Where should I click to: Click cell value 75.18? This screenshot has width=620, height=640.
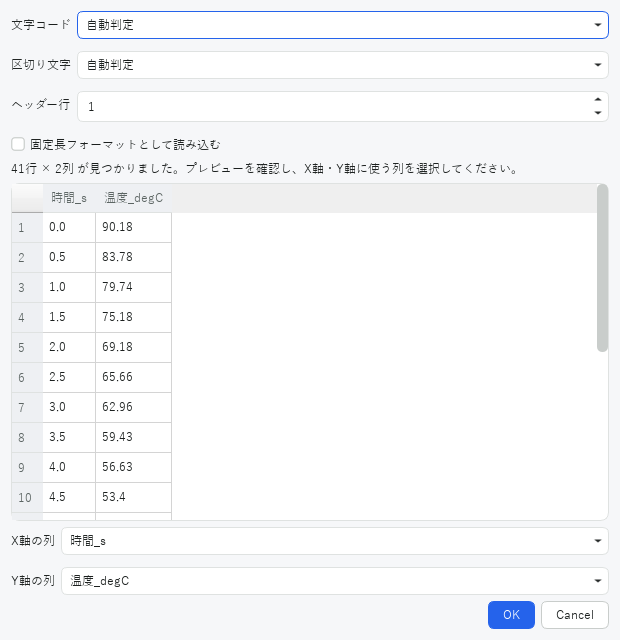point(133,317)
